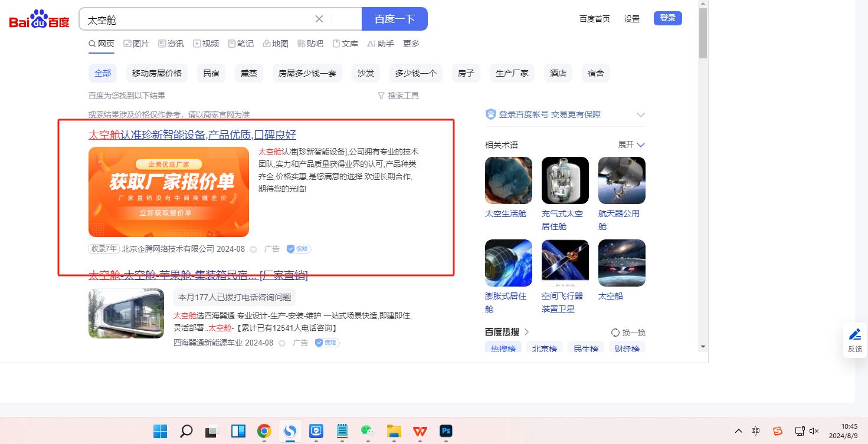The width and height of the screenshot is (868, 444).
Task: Filter by 酒店 chip
Action: [558, 73]
